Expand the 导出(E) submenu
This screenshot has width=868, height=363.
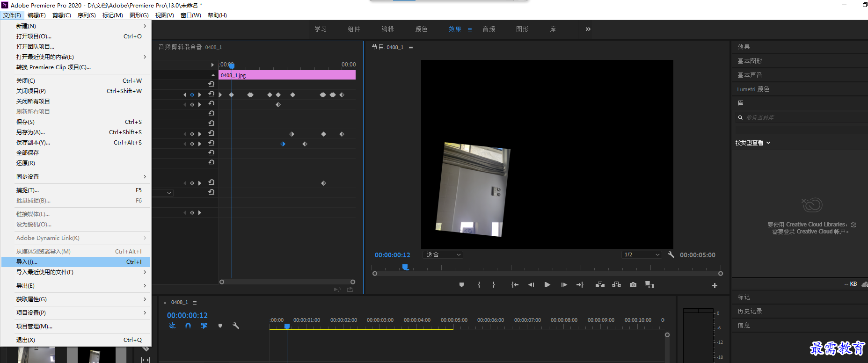(76, 285)
